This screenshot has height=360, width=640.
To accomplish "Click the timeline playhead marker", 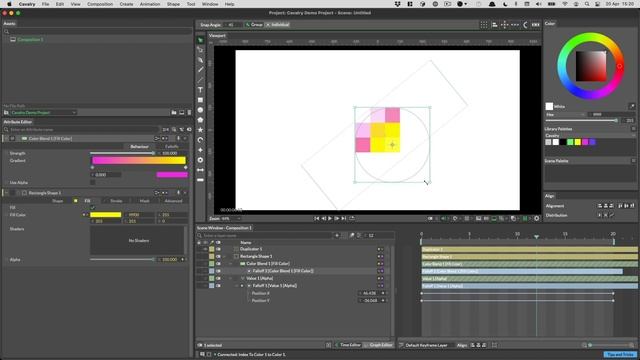I will click(x=536, y=236).
